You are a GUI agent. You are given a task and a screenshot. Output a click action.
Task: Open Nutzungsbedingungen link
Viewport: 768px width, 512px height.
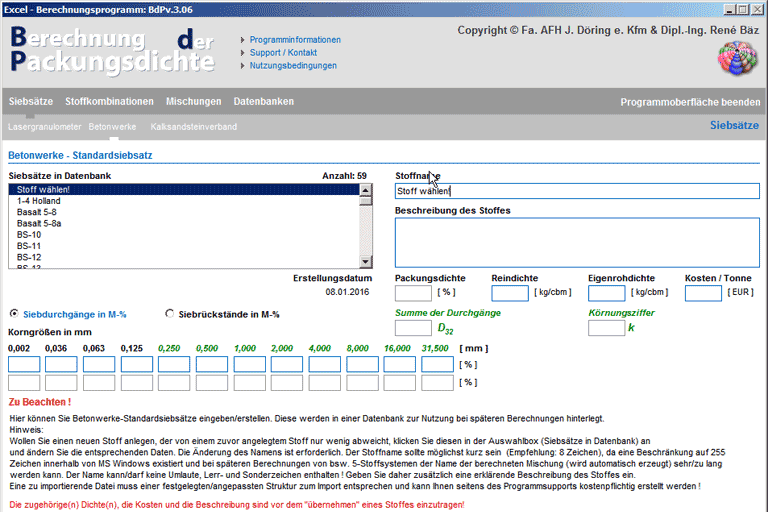tap(293, 66)
